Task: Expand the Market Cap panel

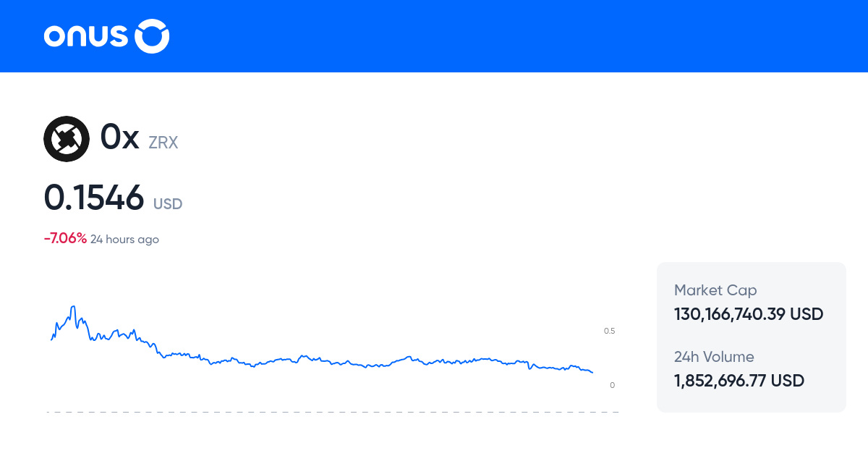Action: coord(715,290)
